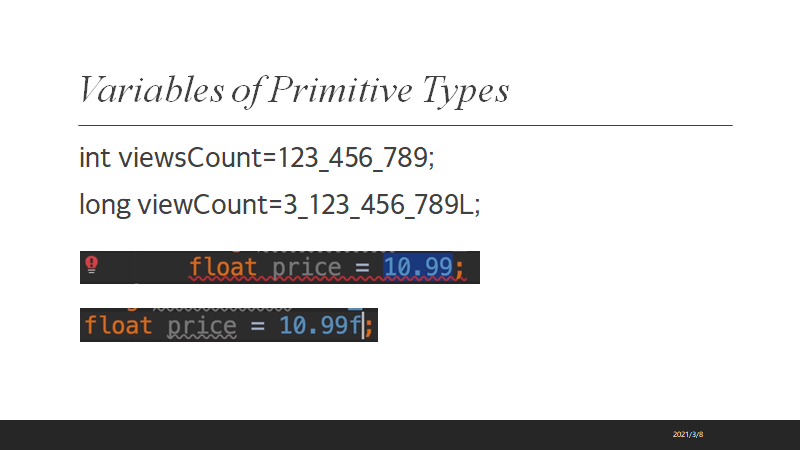The width and height of the screenshot is (800, 450).
Task: Click the word "long" in the second line
Action: click(x=105, y=206)
